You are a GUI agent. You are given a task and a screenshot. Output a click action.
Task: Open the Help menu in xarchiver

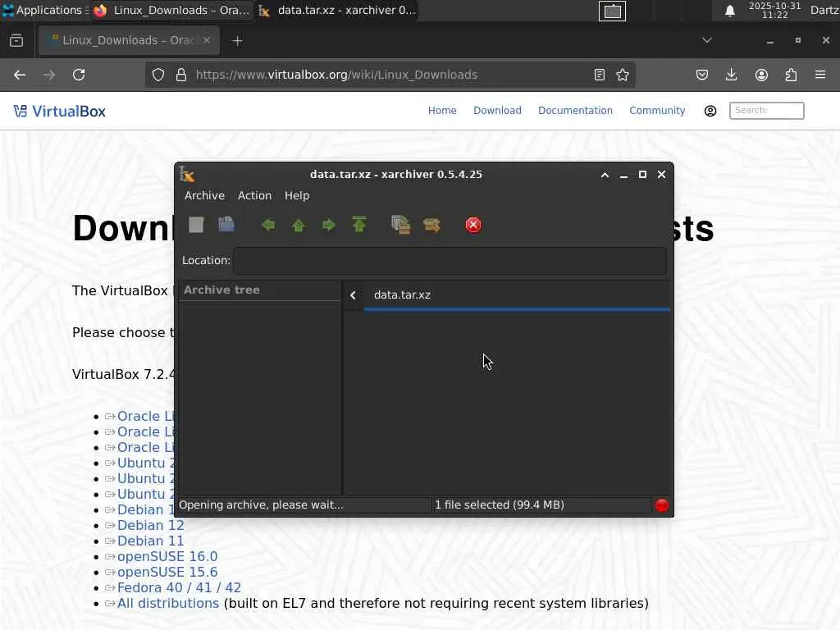point(297,195)
